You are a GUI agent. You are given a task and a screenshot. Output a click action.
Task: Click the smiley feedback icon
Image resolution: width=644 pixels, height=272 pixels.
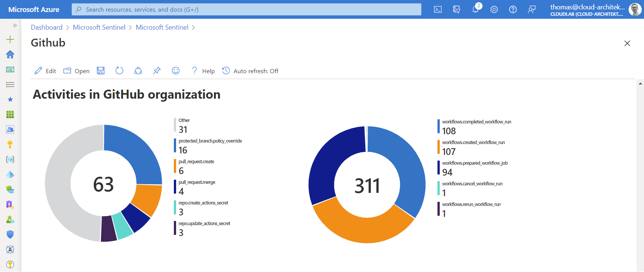tap(176, 71)
